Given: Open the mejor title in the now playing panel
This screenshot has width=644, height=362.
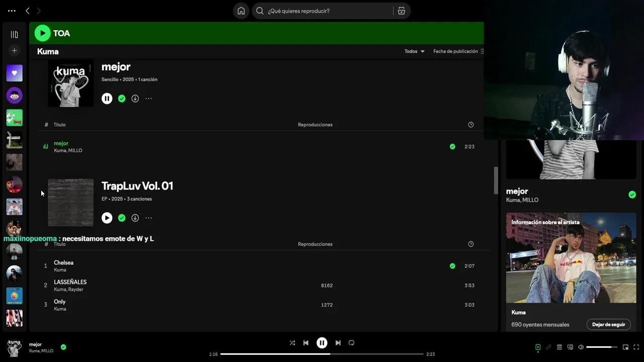Looking at the screenshot, I should coord(517,191).
